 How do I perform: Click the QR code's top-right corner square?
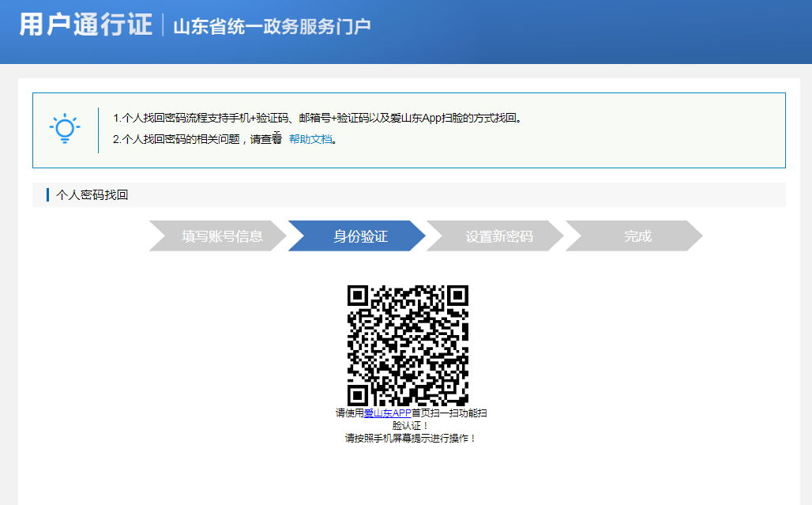458,296
